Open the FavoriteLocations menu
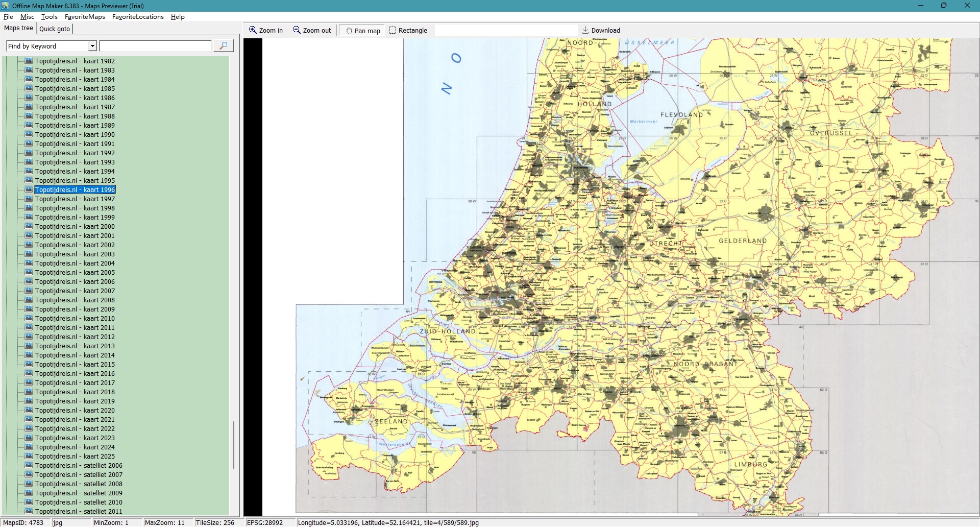Screen dimensions: 980x527 (x=138, y=17)
